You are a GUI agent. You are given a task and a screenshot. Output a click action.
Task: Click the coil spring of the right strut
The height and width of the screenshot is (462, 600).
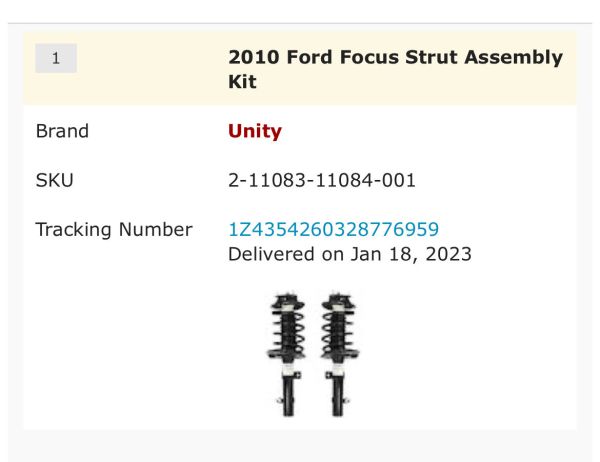[340, 335]
